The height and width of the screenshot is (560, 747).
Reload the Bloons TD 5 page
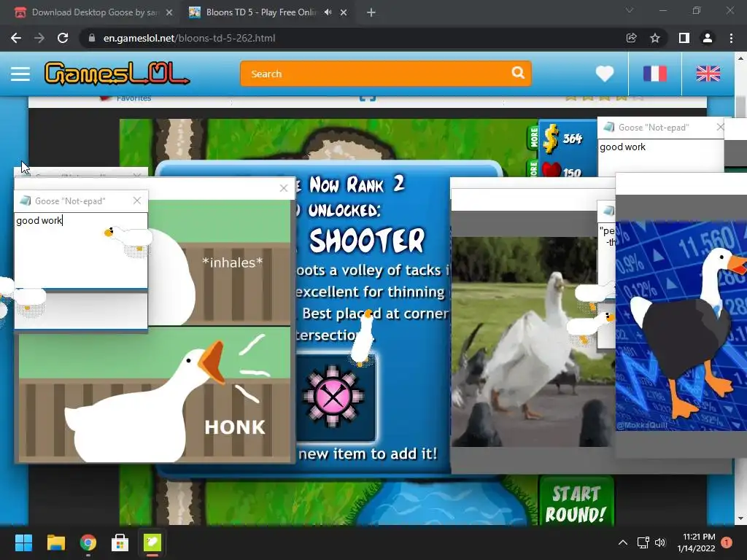[x=63, y=38]
